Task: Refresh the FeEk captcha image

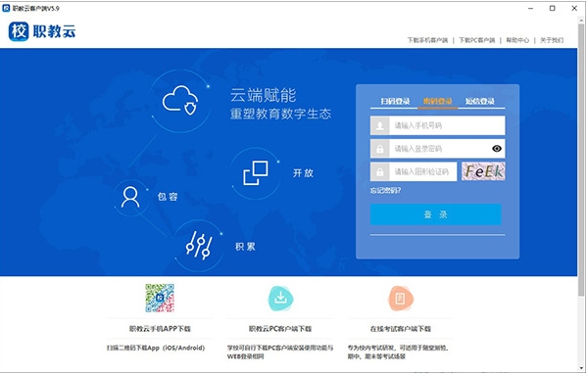Action: (483, 171)
